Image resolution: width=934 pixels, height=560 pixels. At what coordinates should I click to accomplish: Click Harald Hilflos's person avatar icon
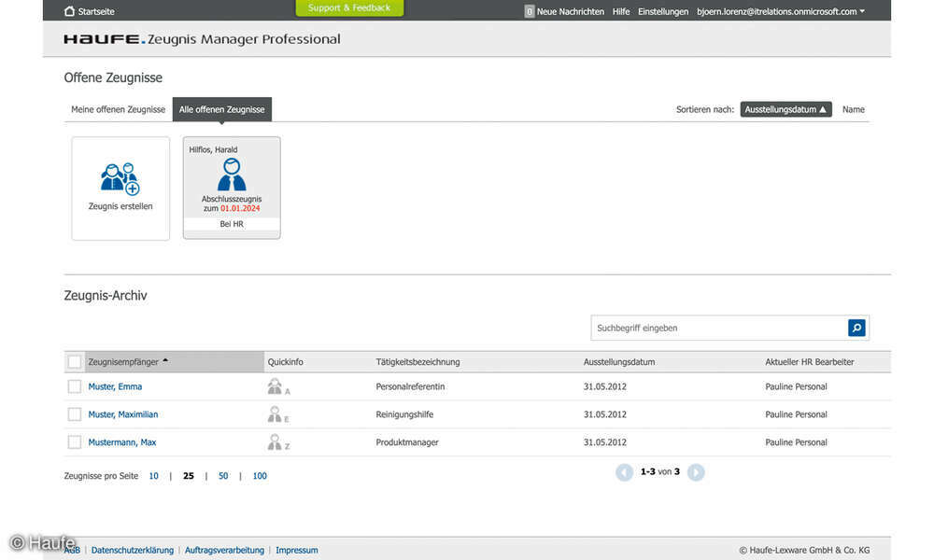point(231,175)
